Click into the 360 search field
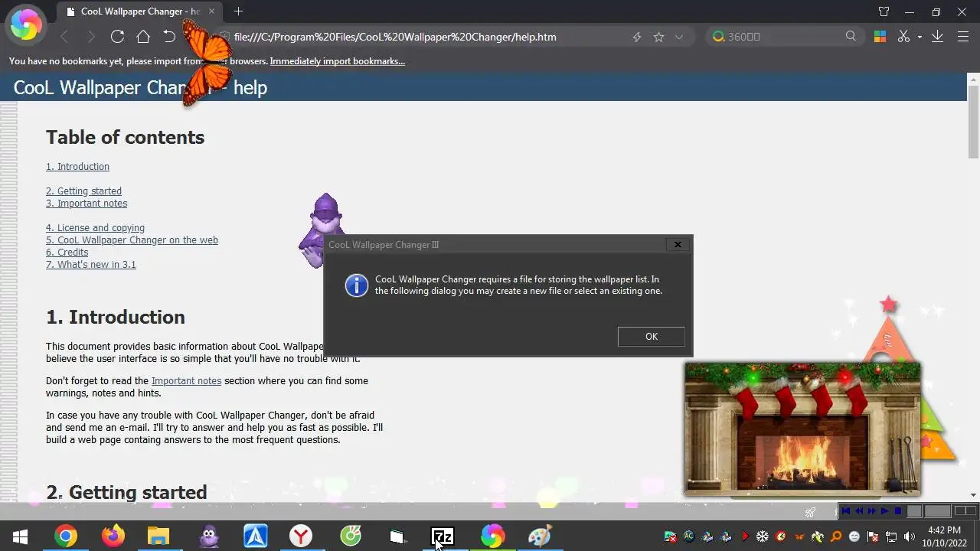The width and height of the screenshot is (980, 551). point(785,37)
